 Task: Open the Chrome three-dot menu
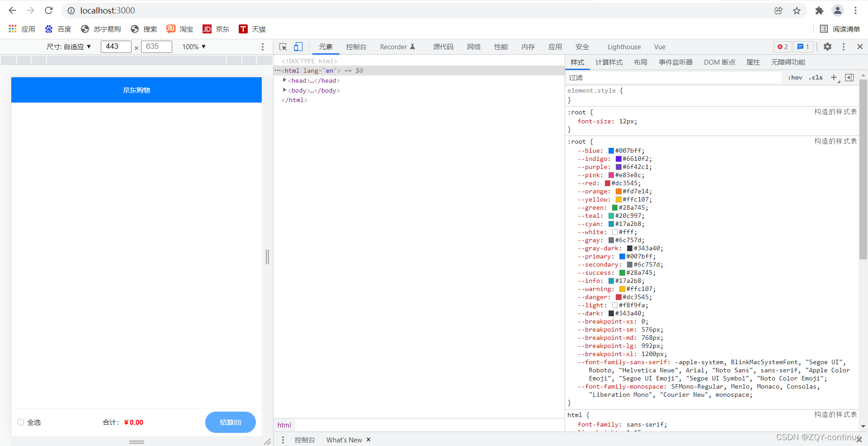point(855,10)
